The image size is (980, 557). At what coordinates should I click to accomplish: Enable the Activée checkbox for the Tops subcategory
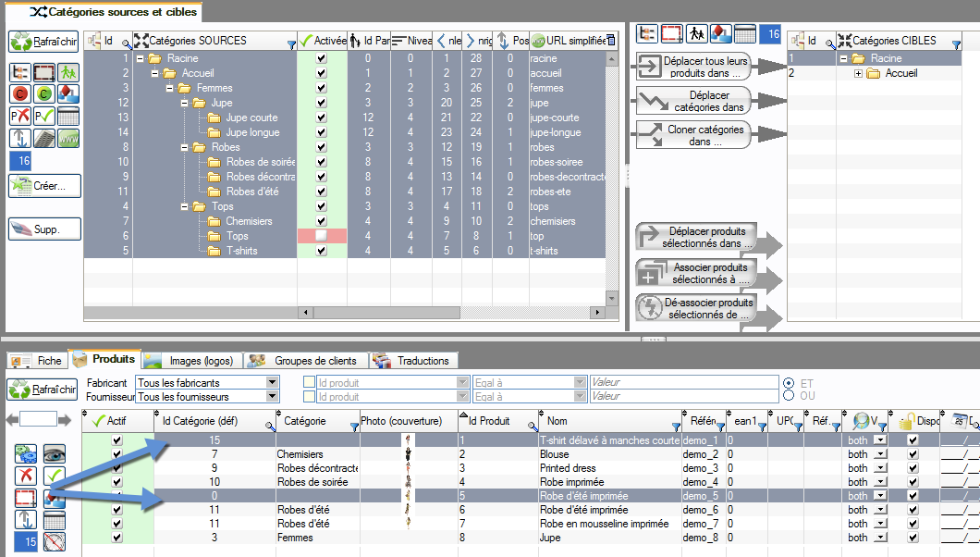(321, 236)
